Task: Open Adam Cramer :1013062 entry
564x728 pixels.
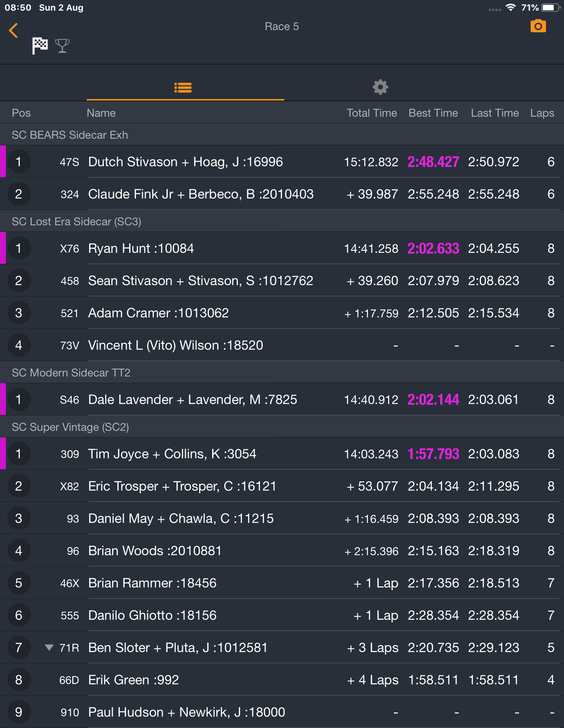Action: click(x=282, y=313)
